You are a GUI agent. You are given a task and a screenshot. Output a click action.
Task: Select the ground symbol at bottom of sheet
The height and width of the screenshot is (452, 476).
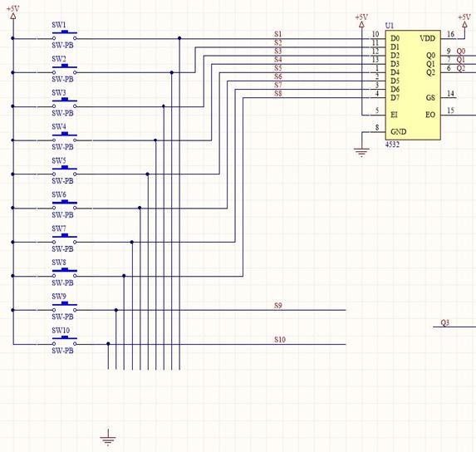(x=108, y=437)
